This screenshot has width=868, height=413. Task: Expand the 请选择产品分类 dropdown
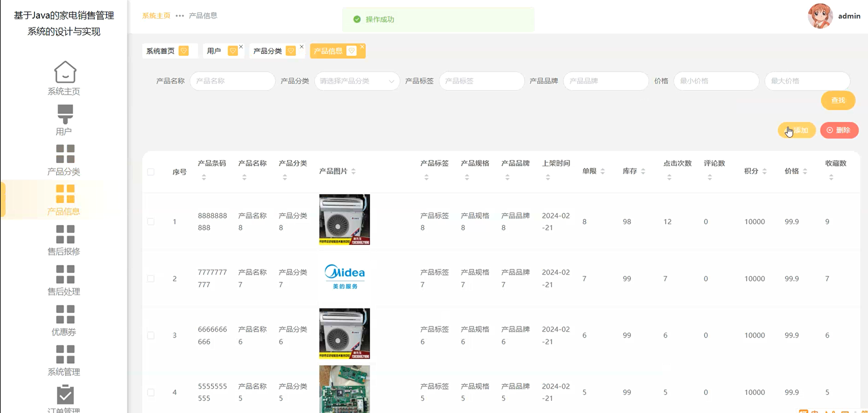point(357,81)
